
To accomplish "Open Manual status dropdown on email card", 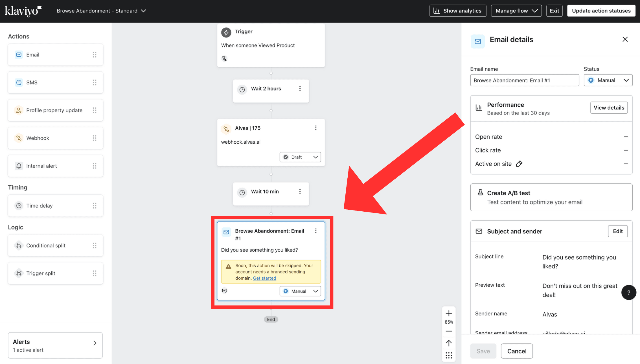I will 300,291.
